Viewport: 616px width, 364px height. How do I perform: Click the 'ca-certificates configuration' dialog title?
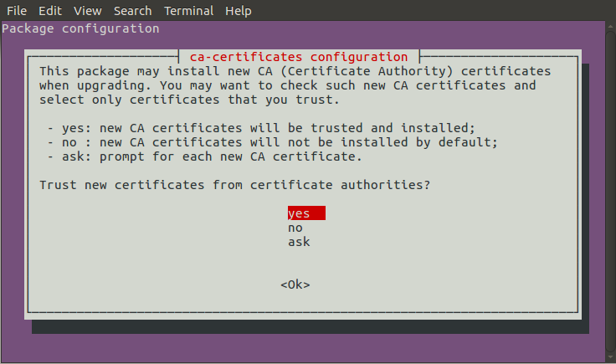point(299,57)
